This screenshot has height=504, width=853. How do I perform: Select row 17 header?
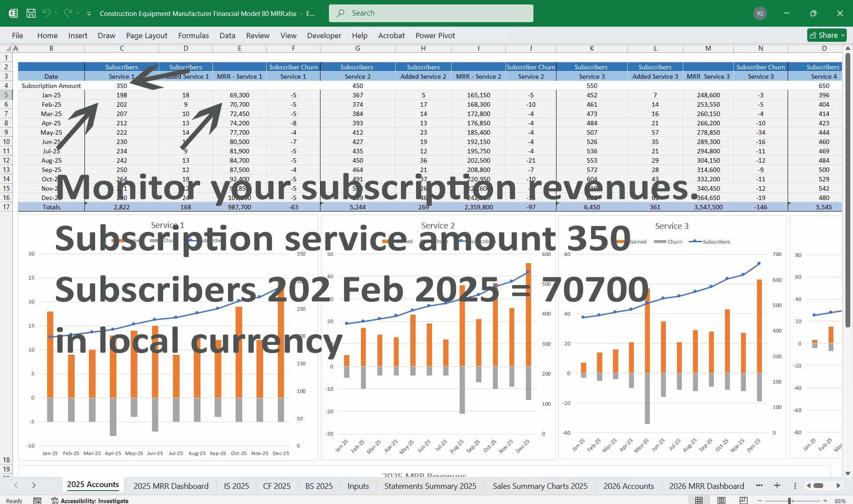(x=6, y=207)
